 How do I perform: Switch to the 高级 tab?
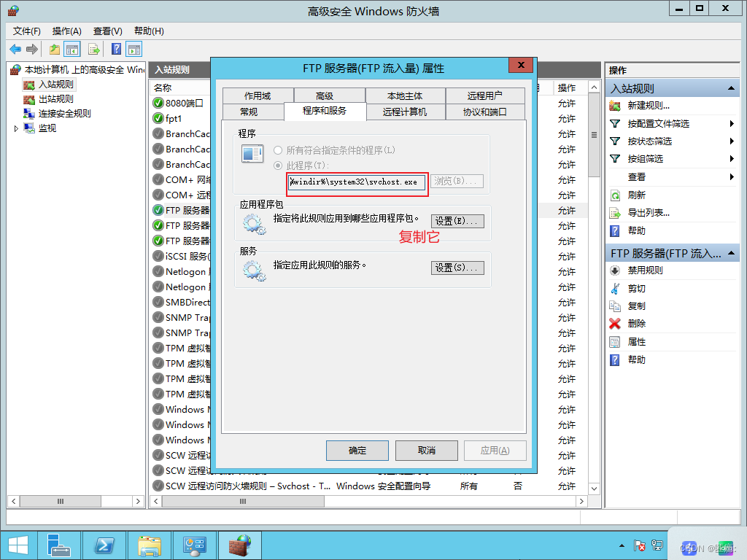(325, 96)
